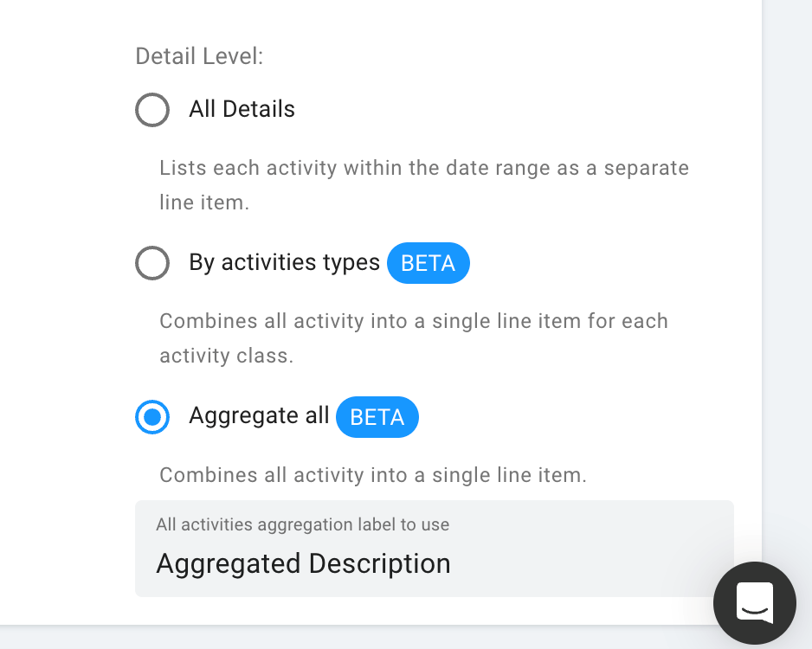Click the "By activities types" option label
This screenshot has width=812, height=649.
284,262
